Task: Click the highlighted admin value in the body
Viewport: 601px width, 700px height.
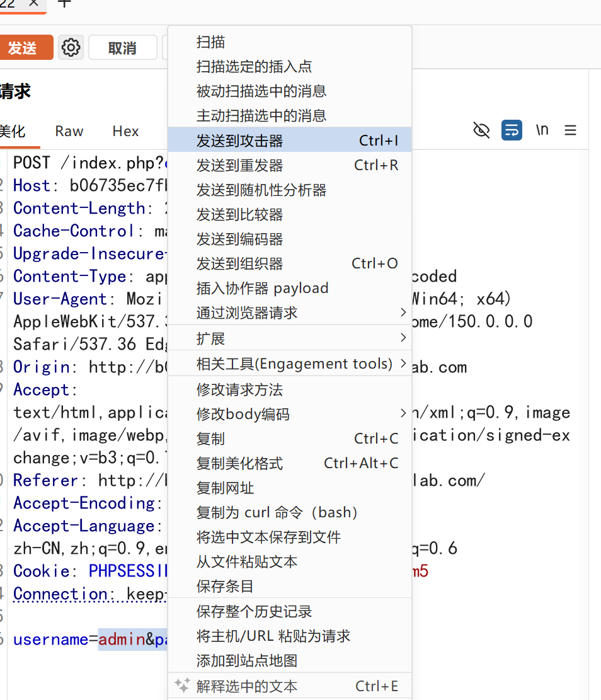Action: 122,640
